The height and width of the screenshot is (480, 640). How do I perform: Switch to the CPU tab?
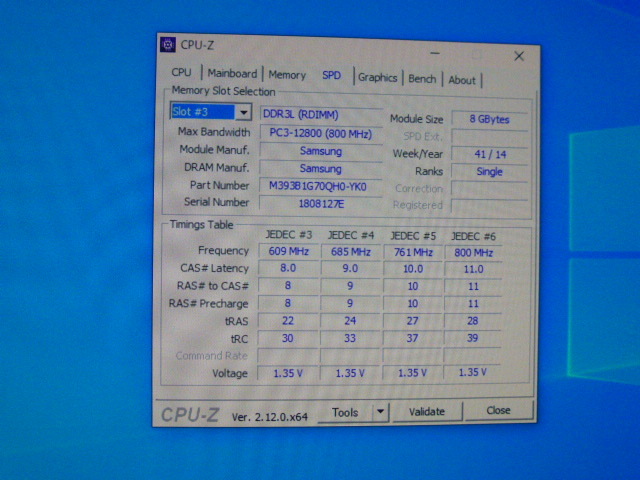[181, 72]
